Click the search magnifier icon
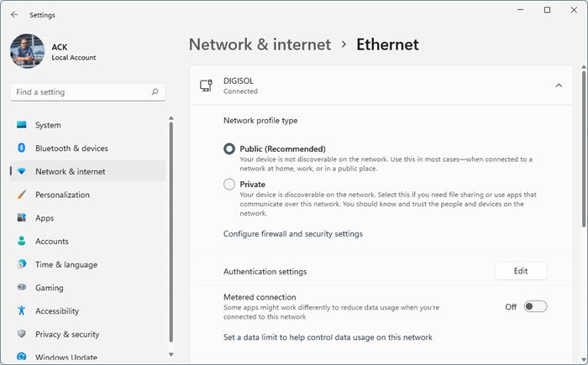Screen dimensions: 588x365 [155, 91]
